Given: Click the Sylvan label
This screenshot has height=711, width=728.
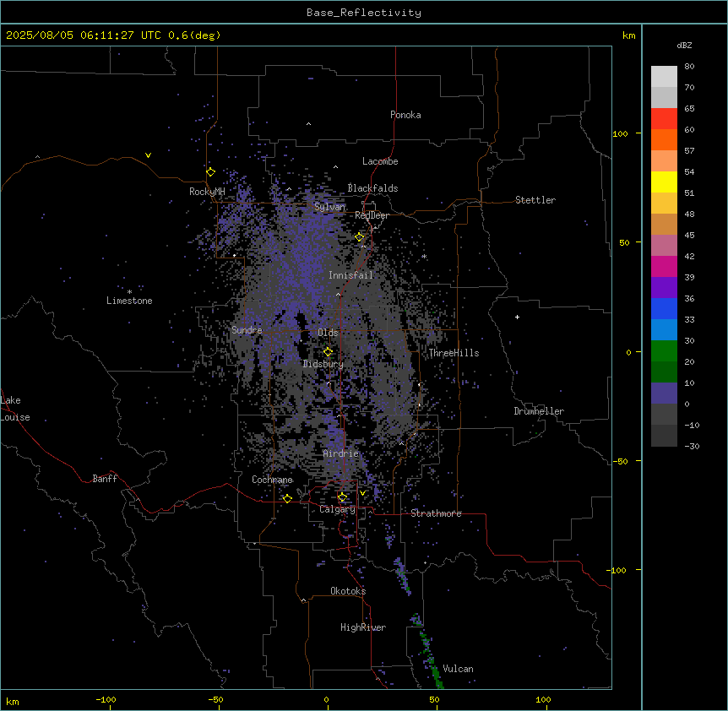Looking at the screenshot, I should pos(329,207).
